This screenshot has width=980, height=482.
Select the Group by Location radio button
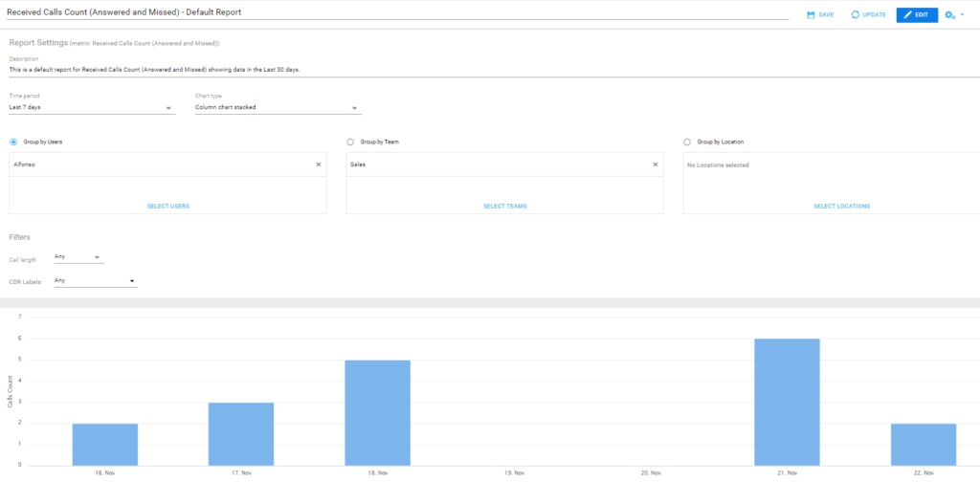point(687,142)
